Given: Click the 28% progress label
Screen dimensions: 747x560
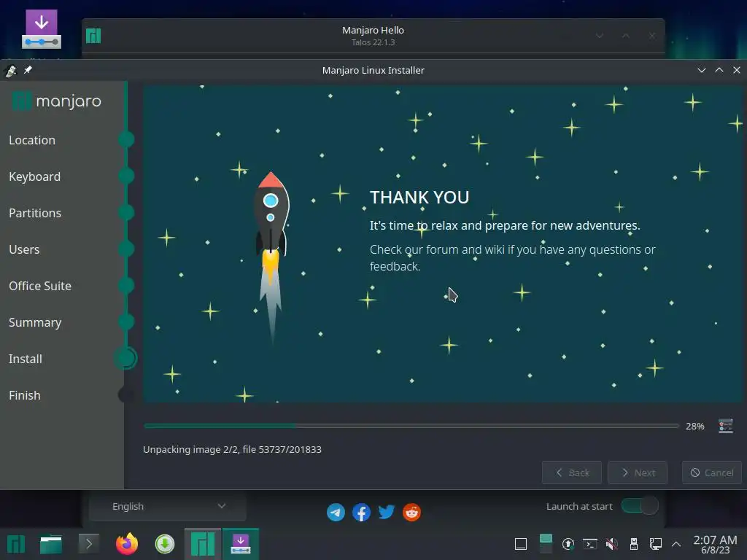Looking at the screenshot, I should pyautogui.click(x=695, y=426).
